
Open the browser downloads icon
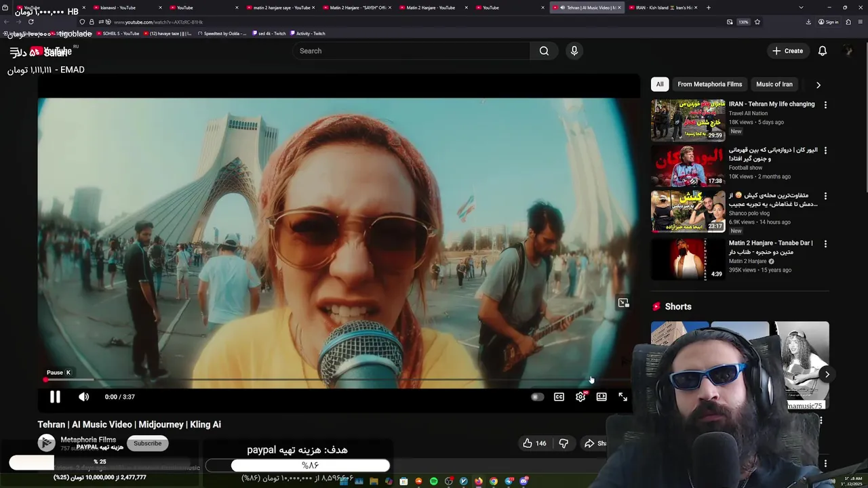[x=808, y=22]
